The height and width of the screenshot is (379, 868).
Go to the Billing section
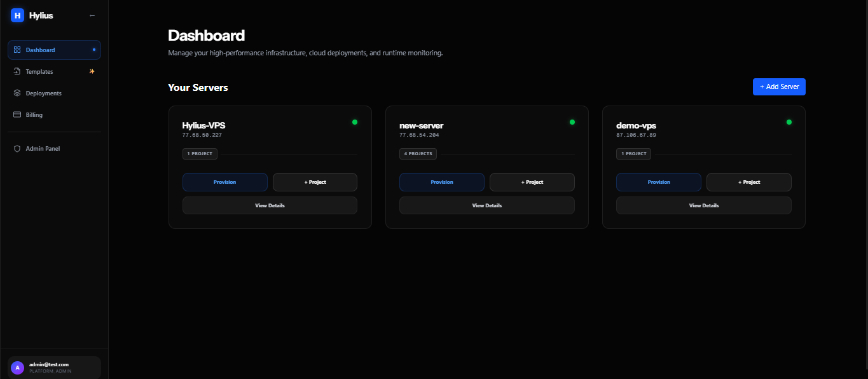[x=54, y=114]
